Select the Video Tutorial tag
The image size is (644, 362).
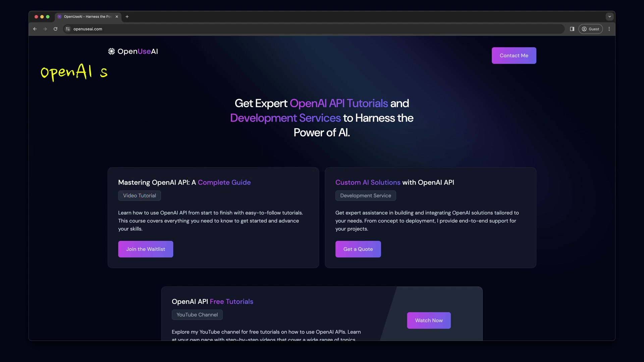pos(139,195)
